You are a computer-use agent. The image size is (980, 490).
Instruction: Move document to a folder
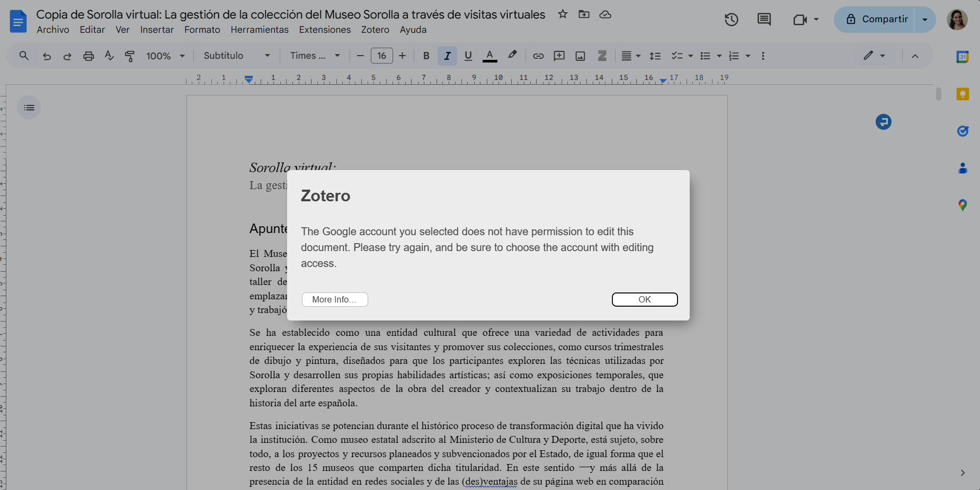[584, 14]
